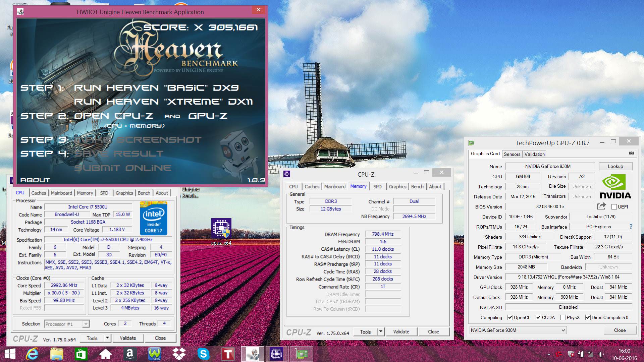
Task: Click OPEN CPU-Z in HWBOT step 2
Action: 113,116
